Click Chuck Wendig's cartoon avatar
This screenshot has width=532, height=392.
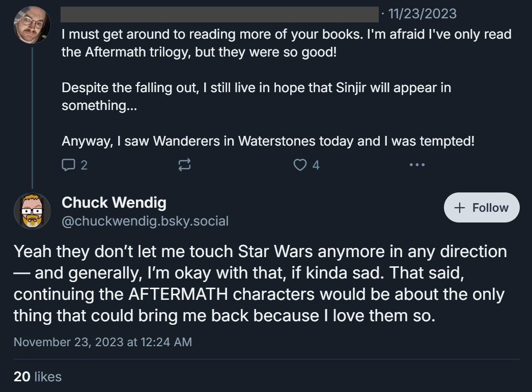[x=32, y=211]
